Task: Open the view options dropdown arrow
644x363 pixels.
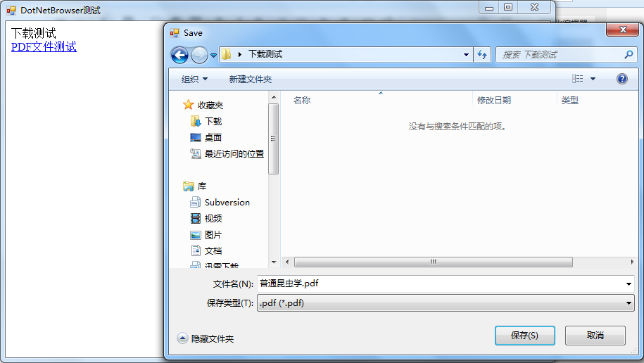Action: click(x=593, y=79)
